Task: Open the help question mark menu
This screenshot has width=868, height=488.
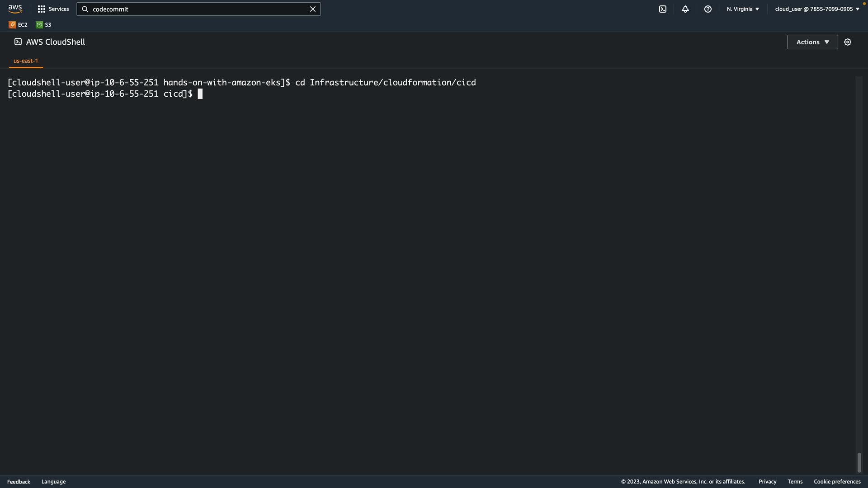Action: [x=708, y=9]
